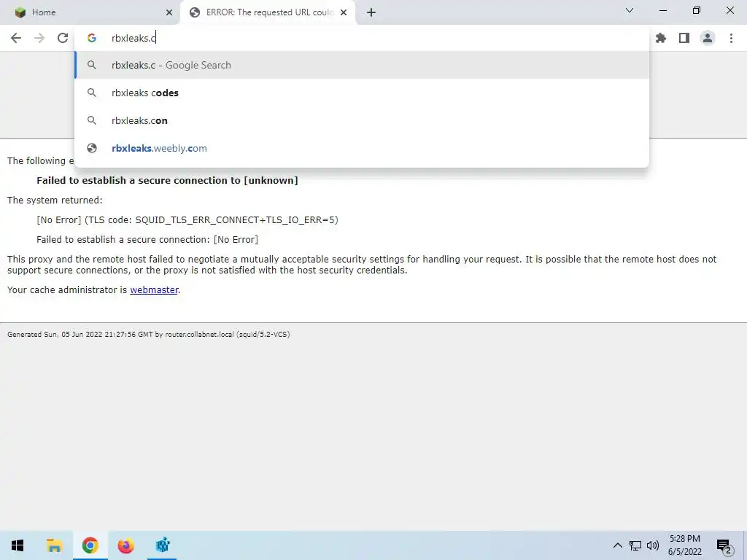
Task: Open the tab search chevron
Action: point(630,10)
